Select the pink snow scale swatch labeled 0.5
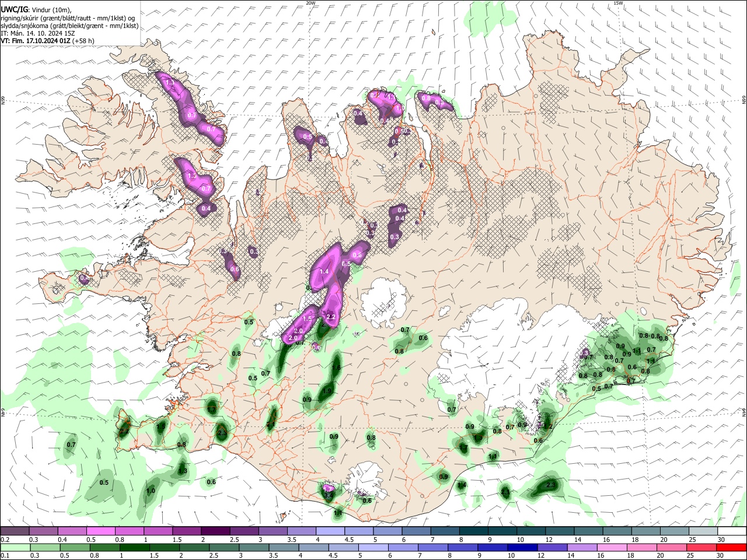The height and width of the screenshot is (560, 747). [100, 531]
